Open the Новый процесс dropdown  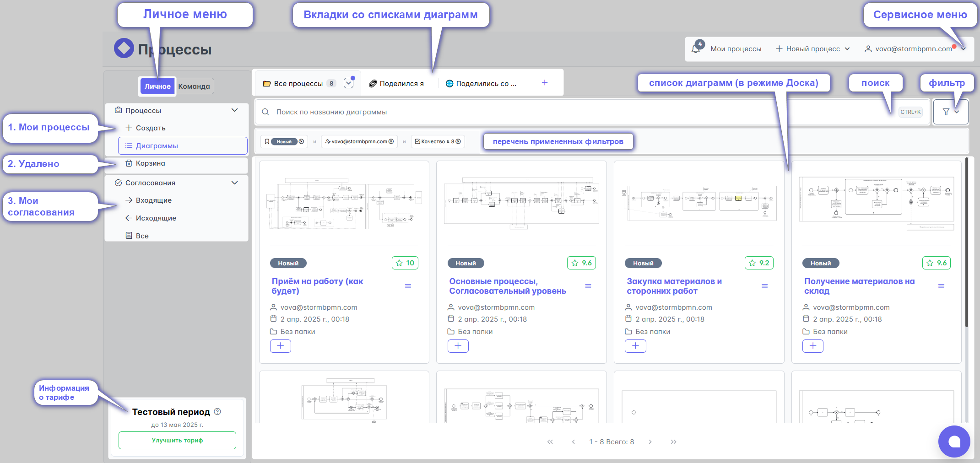click(812, 49)
